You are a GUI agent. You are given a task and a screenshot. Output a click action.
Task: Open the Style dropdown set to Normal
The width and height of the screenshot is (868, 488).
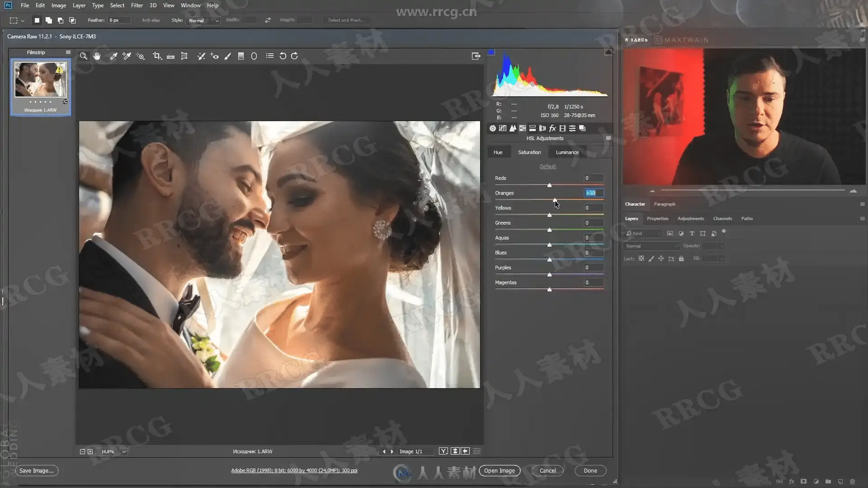(x=203, y=20)
